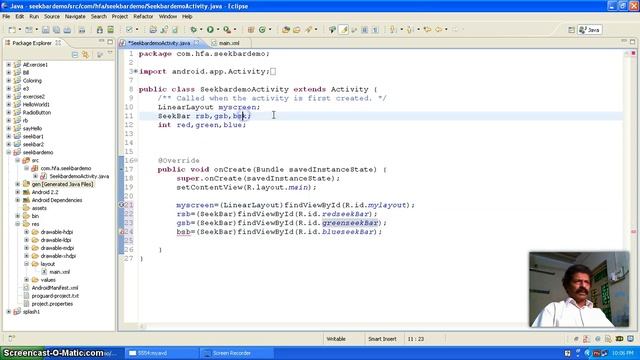Click the error marker on line 24
Image resolution: width=640 pixels, height=360 pixels.
(x=122, y=232)
